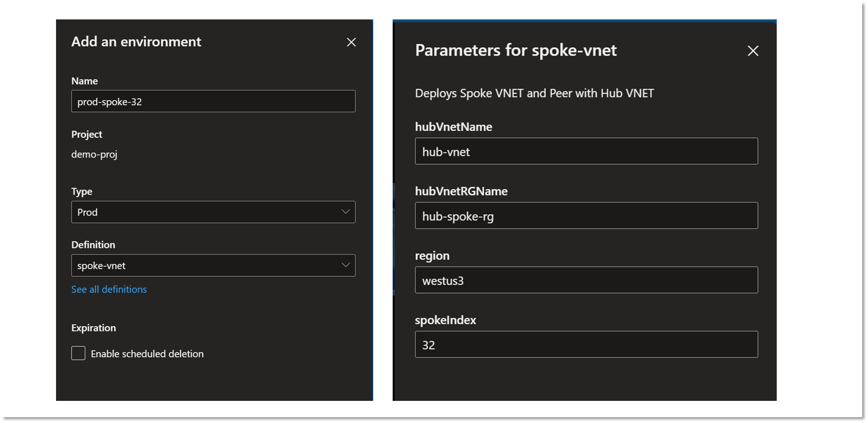This screenshot has width=868, height=423.
Task: Click the demo-proj project name
Action: pos(94,154)
